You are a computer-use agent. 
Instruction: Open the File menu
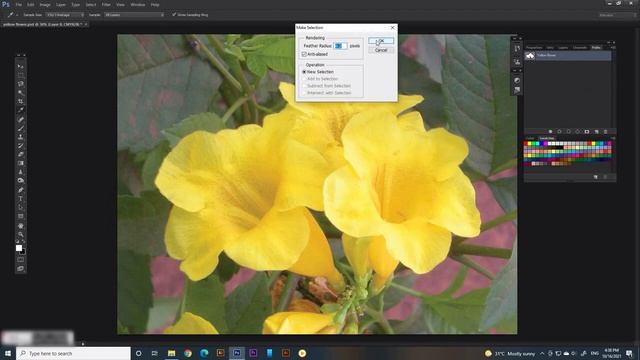[x=19, y=4]
